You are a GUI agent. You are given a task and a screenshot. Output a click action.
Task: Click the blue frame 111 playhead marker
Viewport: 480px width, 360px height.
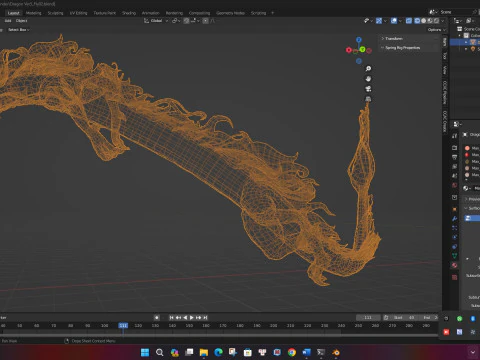[x=123, y=325]
